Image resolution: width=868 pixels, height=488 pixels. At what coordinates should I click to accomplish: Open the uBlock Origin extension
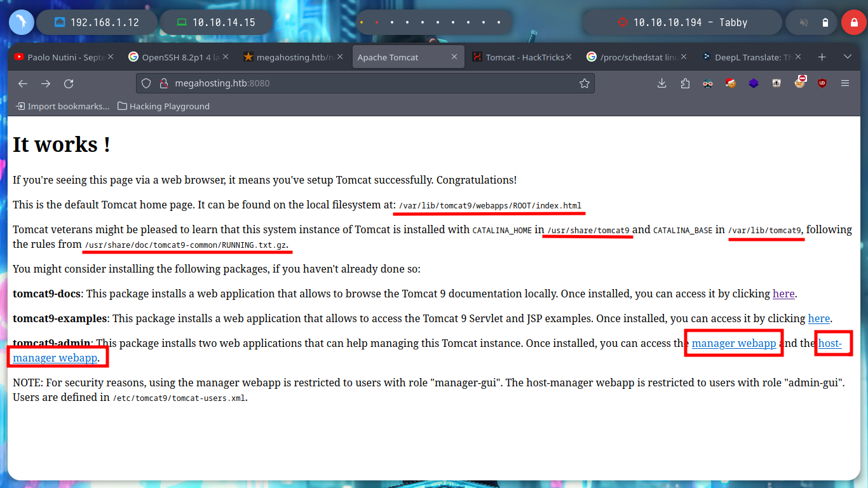point(822,83)
